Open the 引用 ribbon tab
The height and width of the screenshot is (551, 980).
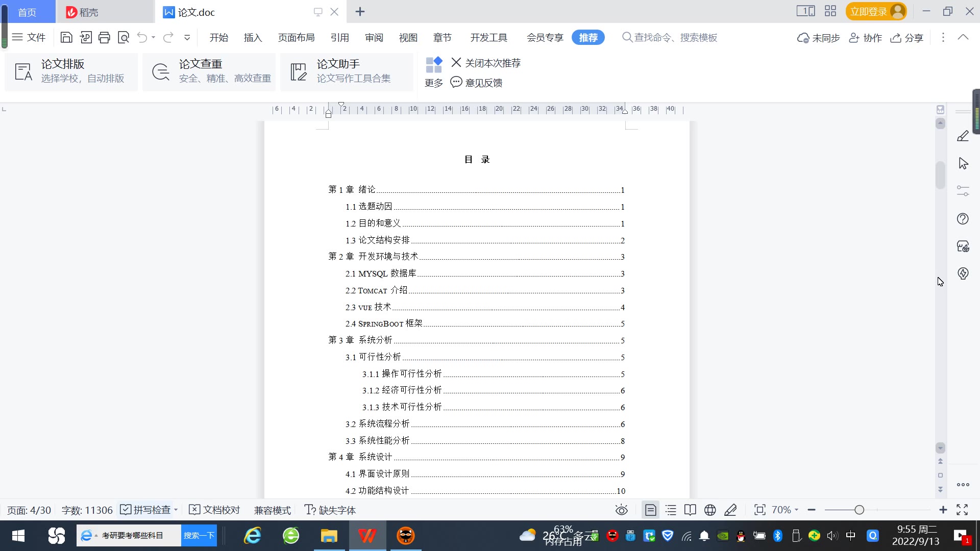339,38
